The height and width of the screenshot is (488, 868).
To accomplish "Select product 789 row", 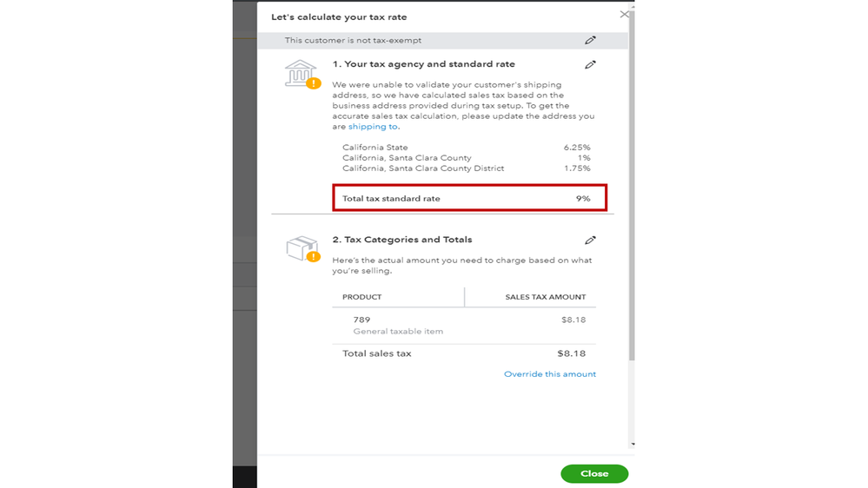I will point(464,325).
